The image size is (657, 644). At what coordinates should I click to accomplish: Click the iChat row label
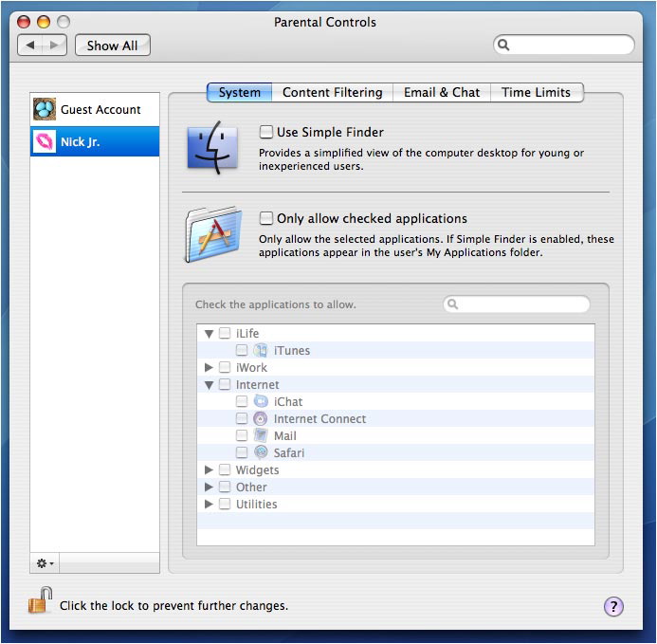click(x=288, y=401)
